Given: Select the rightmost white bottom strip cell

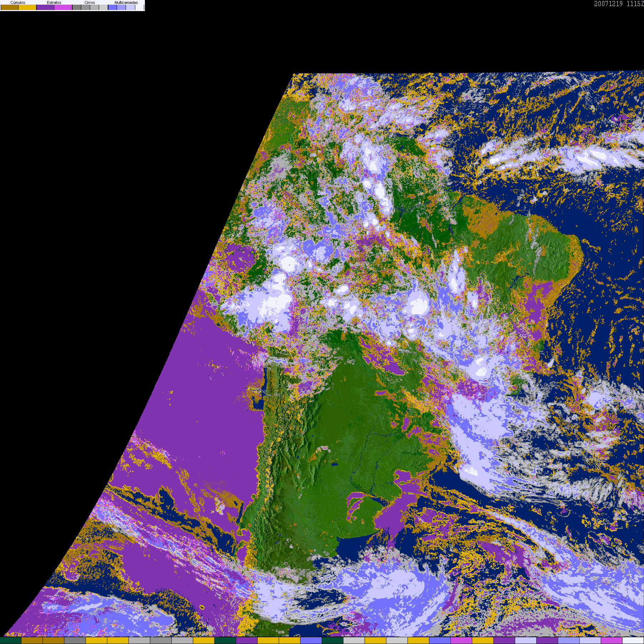Looking at the screenshot, I should tap(633, 640).
